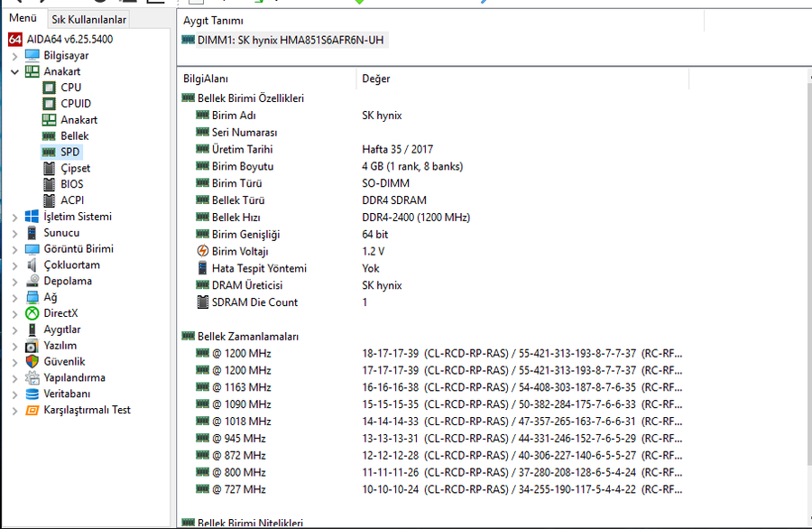Click the value 4 GB (1 rank, 8 banks)
The height and width of the screenshot is (529, 812).
[x=412, y=166]
